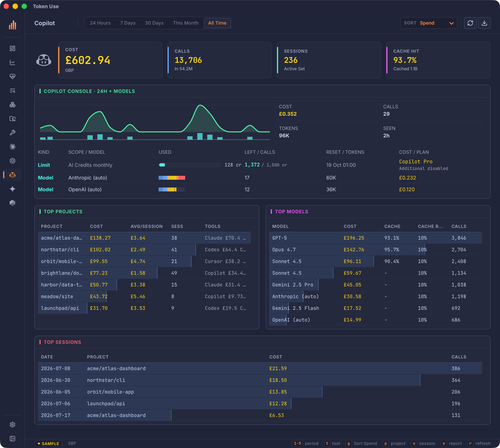Click the 't tool' shortcut hint
This screenshot has width=500, height=448.
tap(332, 443)
